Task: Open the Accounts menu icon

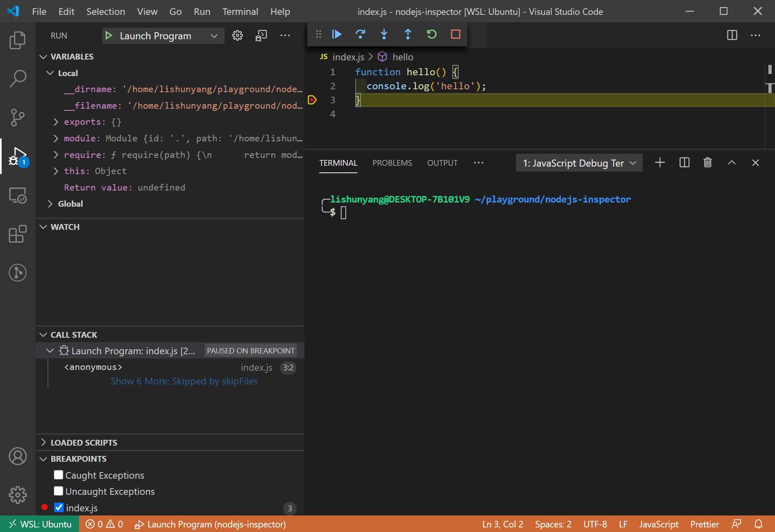Action: click(17, 456)
